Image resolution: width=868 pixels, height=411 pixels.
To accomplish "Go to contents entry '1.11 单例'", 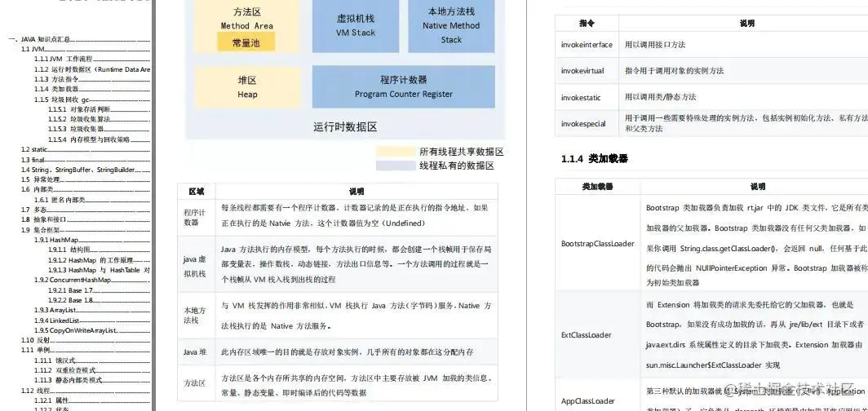I will [x=86, y=350].
